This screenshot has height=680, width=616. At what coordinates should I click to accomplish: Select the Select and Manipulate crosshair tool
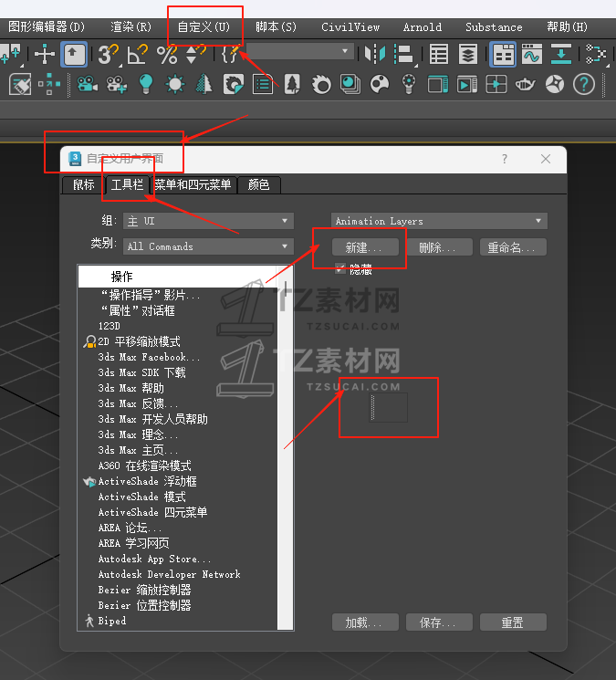pyautogui.click(x=45, y=54)
